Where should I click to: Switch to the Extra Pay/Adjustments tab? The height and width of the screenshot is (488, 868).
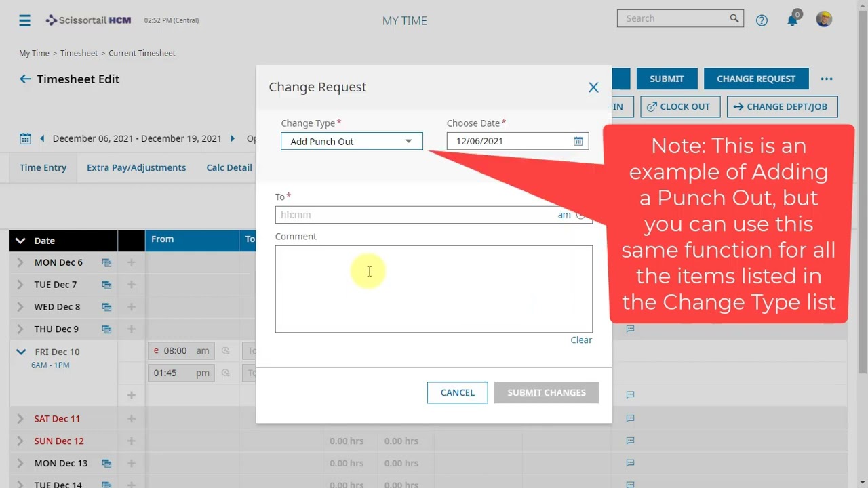coord(136,167)
